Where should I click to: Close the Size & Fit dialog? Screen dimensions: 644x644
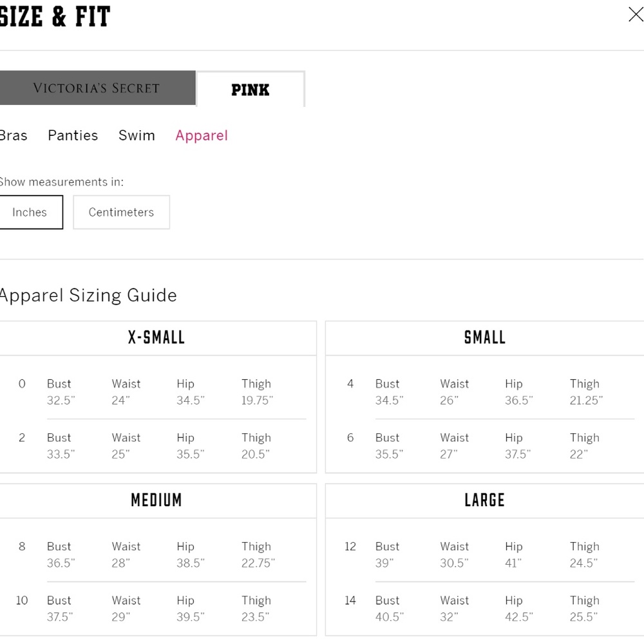tap(635, 15)
